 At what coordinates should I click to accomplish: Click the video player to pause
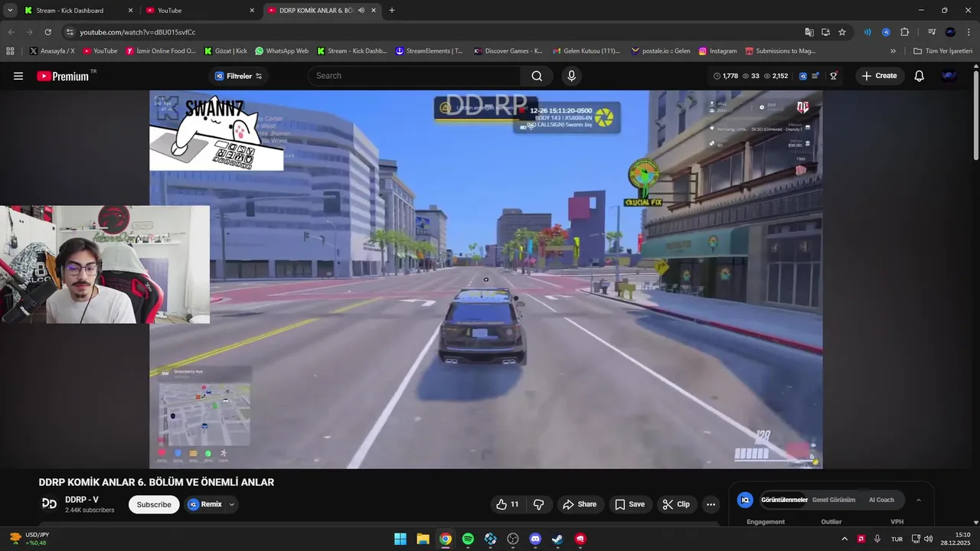click(486, 279)
